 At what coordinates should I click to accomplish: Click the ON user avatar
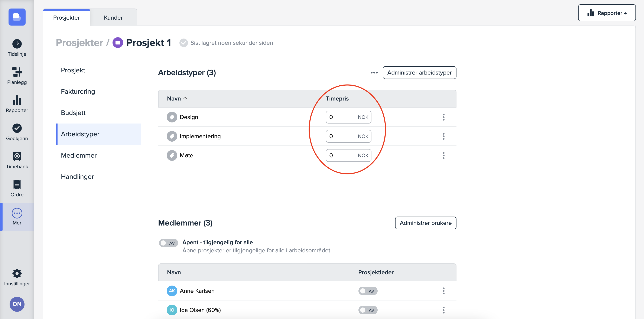tap(17, 304)
